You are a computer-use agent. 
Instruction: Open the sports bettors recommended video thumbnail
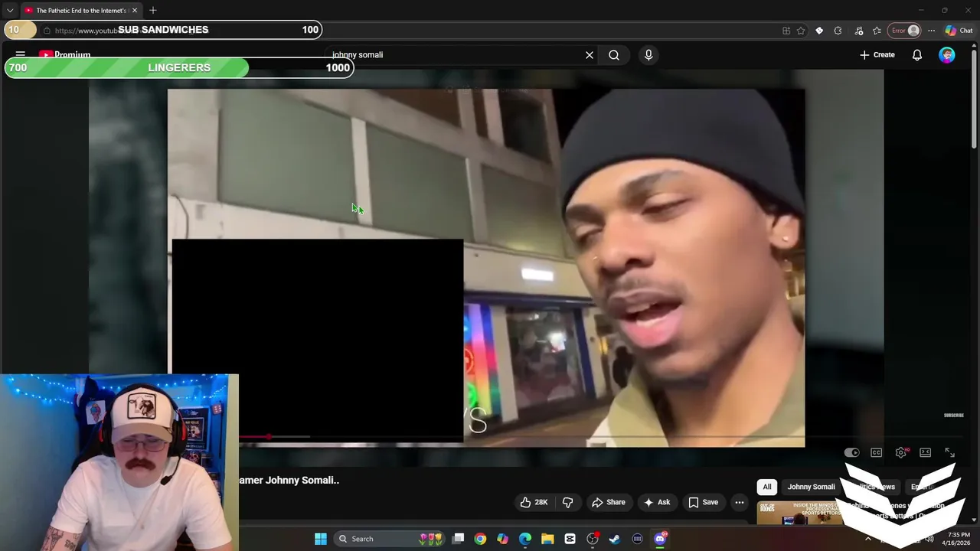coord(800,513)
